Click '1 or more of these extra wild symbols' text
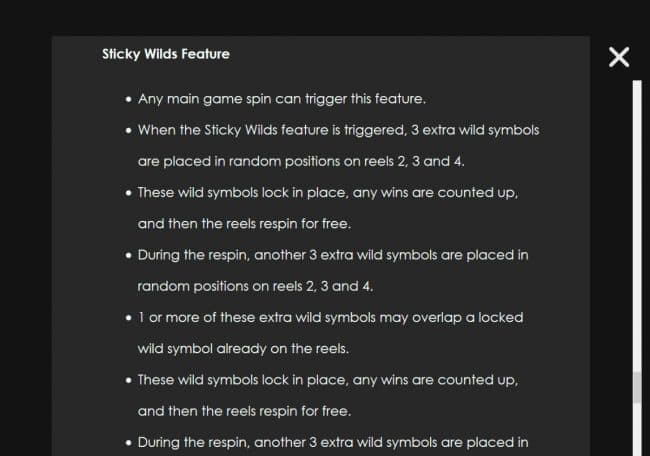Image resolution: width=650 pixels, height=456 pixels. click(x=330, y=317)
